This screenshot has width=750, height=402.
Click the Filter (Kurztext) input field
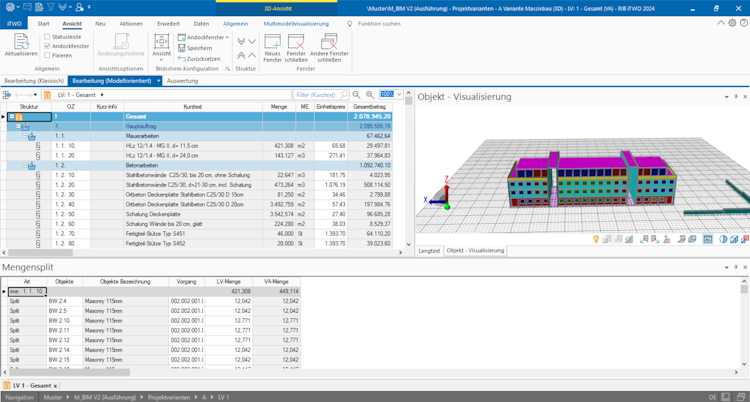(x=321, y=95)
